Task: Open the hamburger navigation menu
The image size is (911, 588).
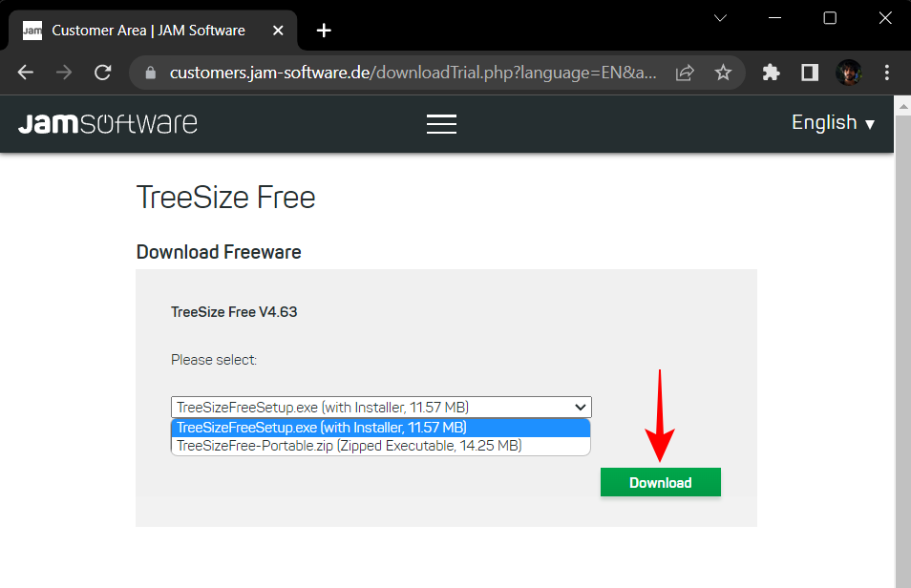Action: click(441, 123)
